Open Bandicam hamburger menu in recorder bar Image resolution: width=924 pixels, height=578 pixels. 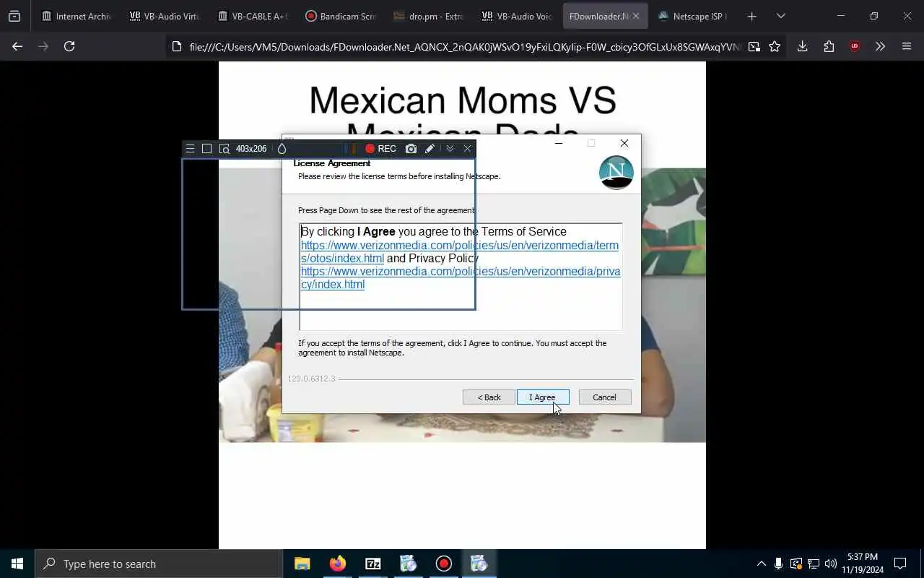(190, 149)
